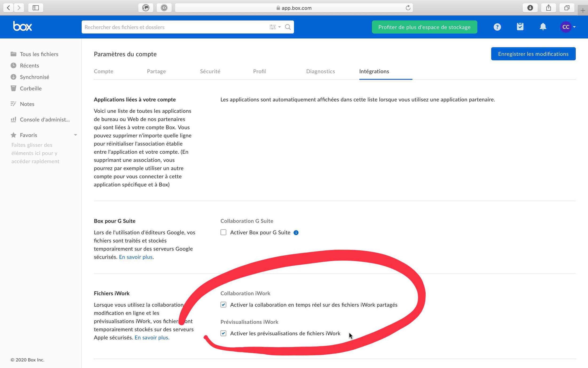Uncheck iWork real-time collaboration checkbox

tap(223, 305)
